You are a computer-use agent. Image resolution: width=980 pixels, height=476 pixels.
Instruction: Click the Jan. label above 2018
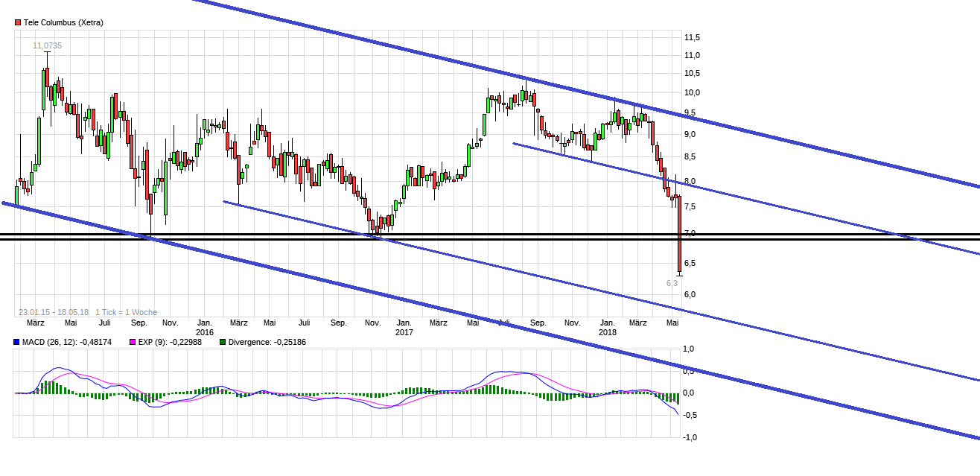[x=608, y=323]
